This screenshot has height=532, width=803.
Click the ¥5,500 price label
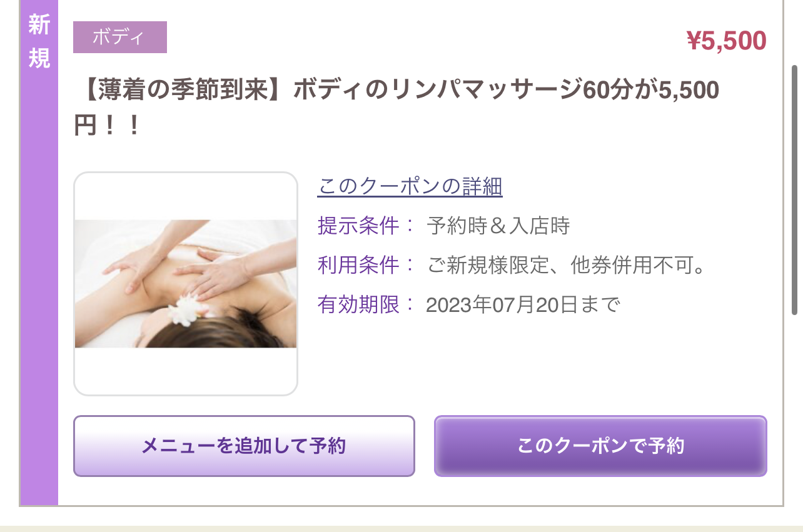pyautogui.click(x=726, y=41)
